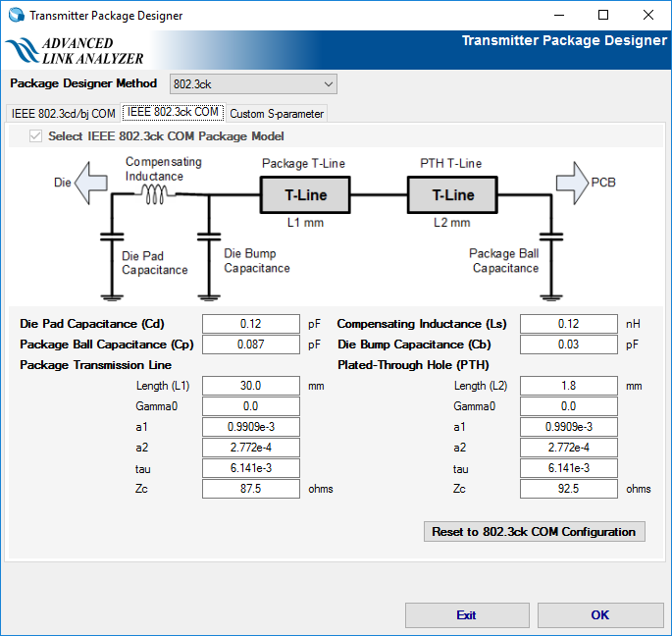Screen dimensions: 672x636
Task: Click the Package T-Line block in diagram
Action: (x=305, y=195)
